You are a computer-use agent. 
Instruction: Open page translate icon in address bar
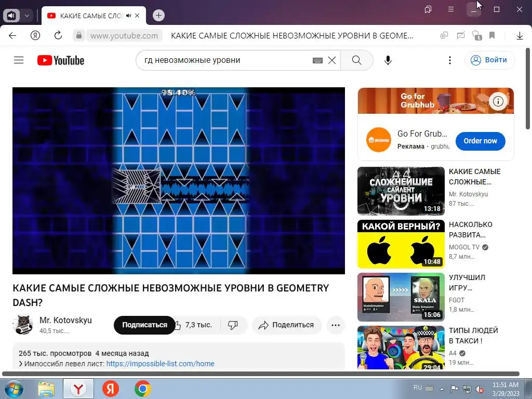coord(444,35)
